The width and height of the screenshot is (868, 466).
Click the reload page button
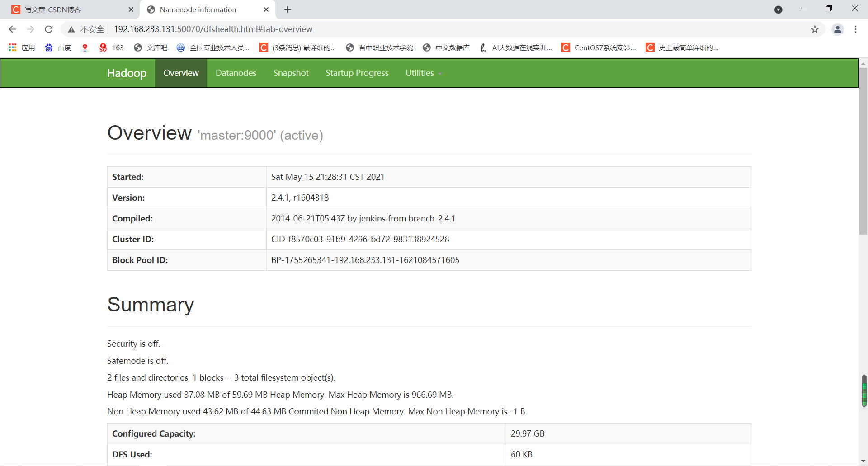48,29
